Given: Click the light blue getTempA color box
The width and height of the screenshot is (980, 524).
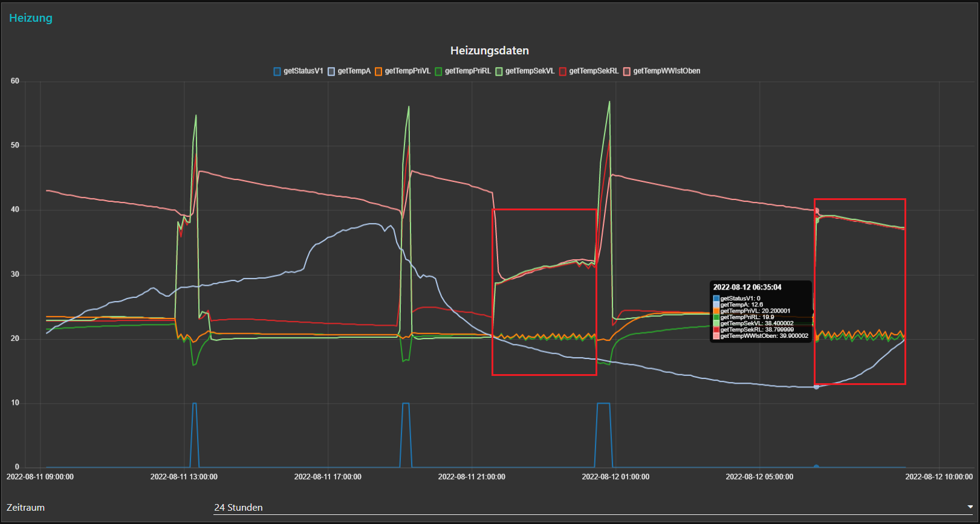Looking at the screenshot, I should (331, 71).
